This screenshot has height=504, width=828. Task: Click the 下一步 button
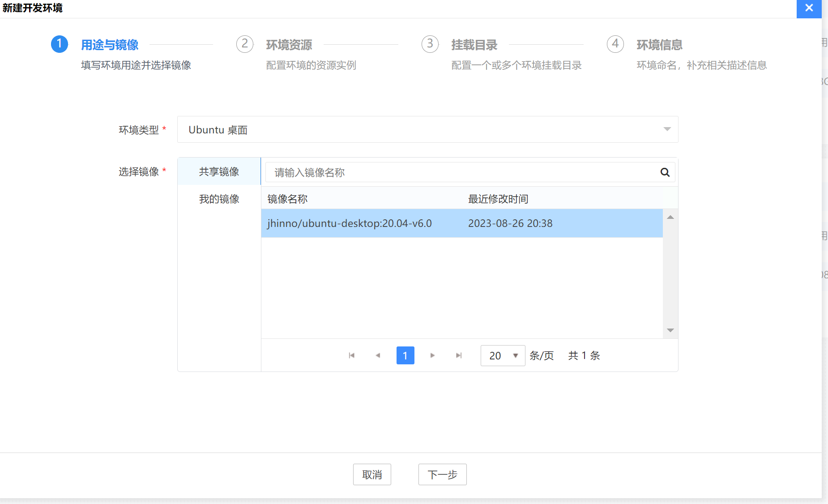point(443,474)
